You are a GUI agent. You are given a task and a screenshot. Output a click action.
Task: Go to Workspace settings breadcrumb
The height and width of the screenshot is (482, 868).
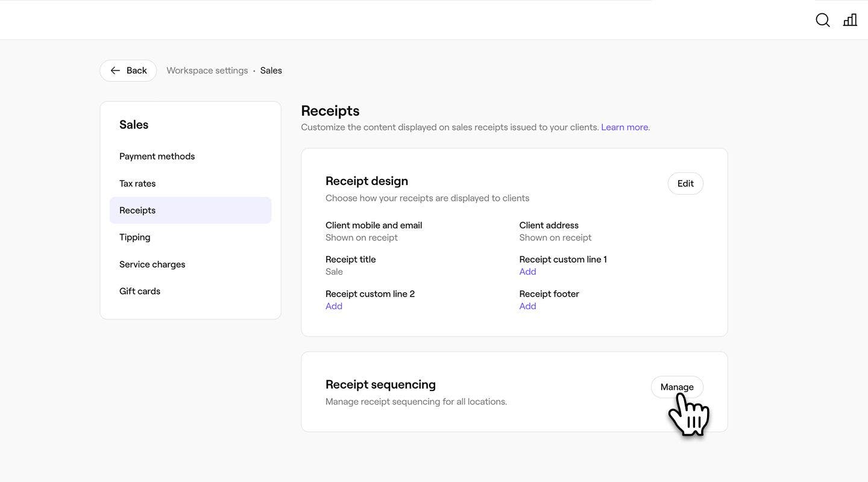207,70
